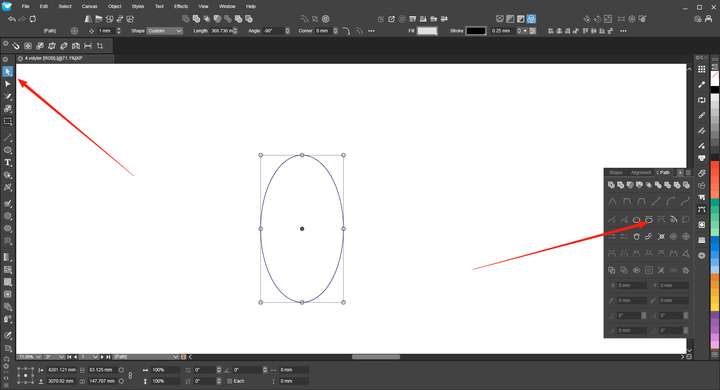
Task: Open overflow dots after alignment icons
Action: click(623, 31)
